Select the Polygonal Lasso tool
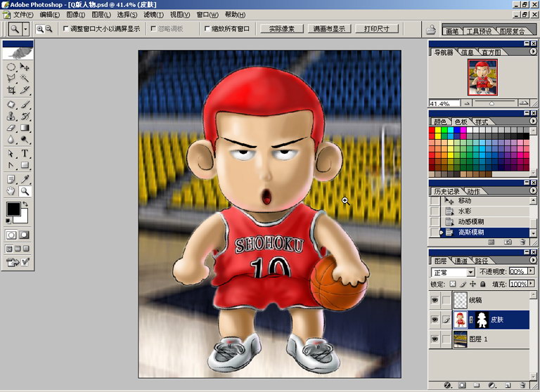Screen dimensions: 540x392 pos(11,78)
